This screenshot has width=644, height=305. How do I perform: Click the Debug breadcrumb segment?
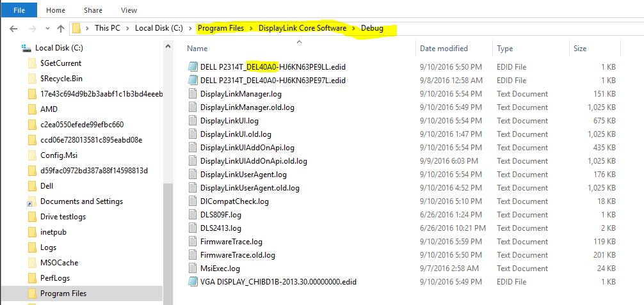pyautogui.click(x=373, y=29)
